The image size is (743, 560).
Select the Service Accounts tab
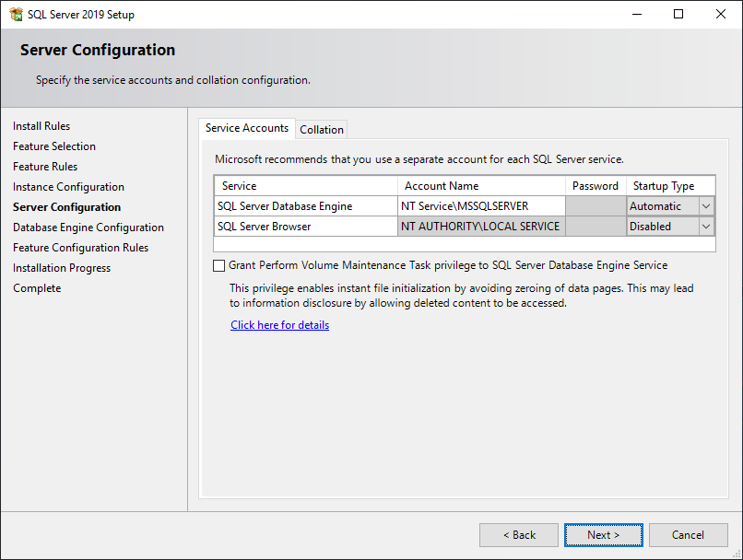[x=247, y=128]
